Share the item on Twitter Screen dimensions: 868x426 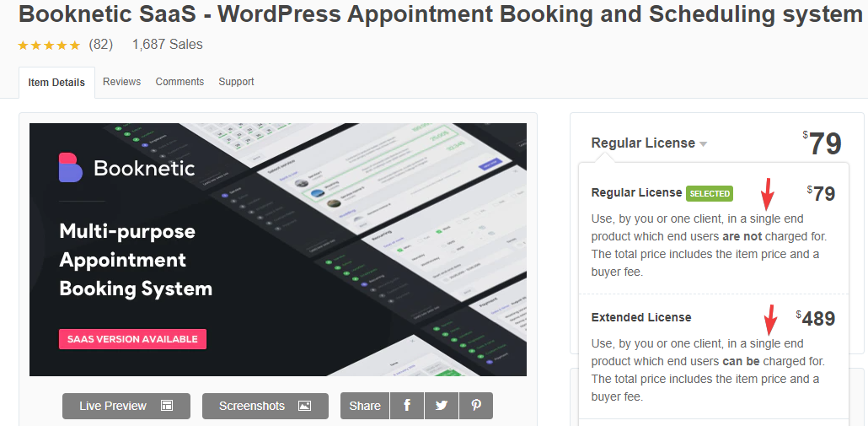click(x=442, y=406)
